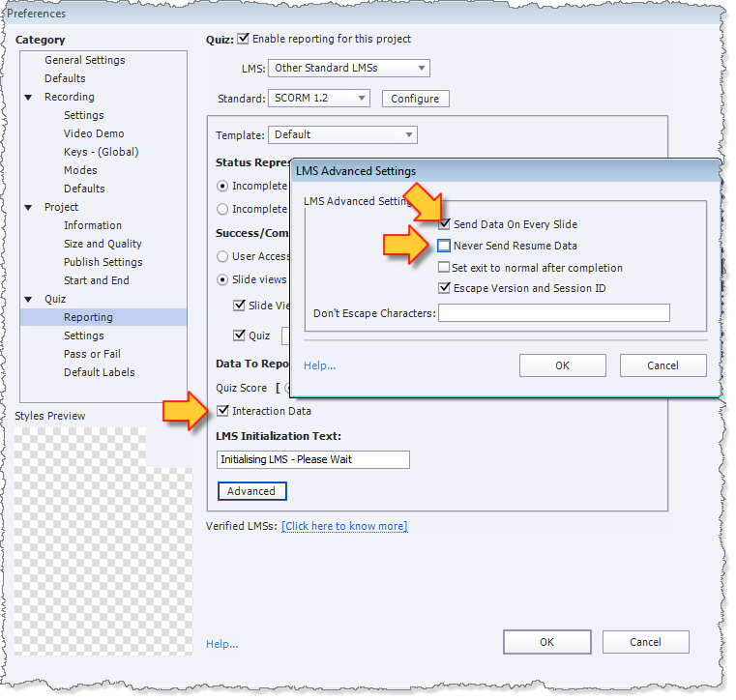Toggle the Slide Views checkbox
Screen dimensions: 736x700
[240, 306]
